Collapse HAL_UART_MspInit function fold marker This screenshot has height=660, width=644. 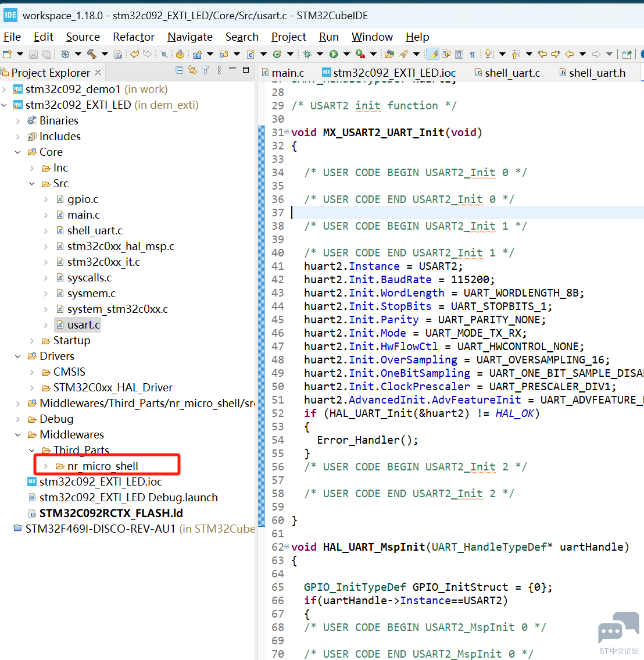[287, 547]
